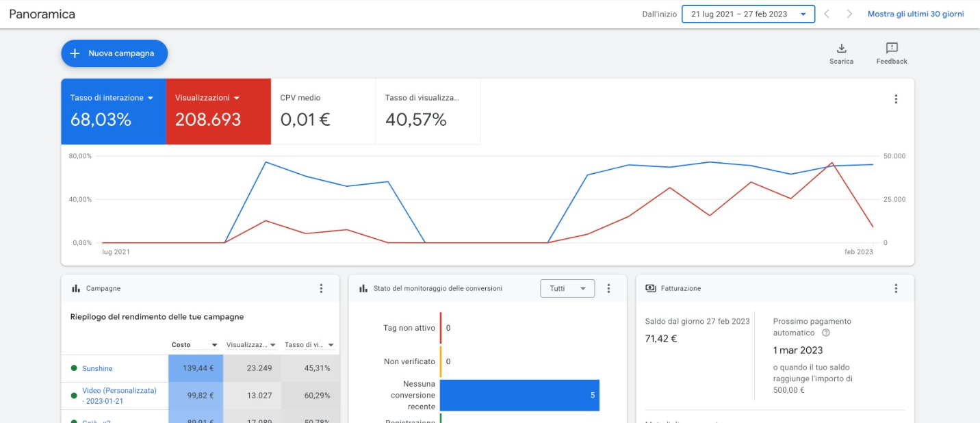Open the Tutti filter dropdown

point(567,289)
